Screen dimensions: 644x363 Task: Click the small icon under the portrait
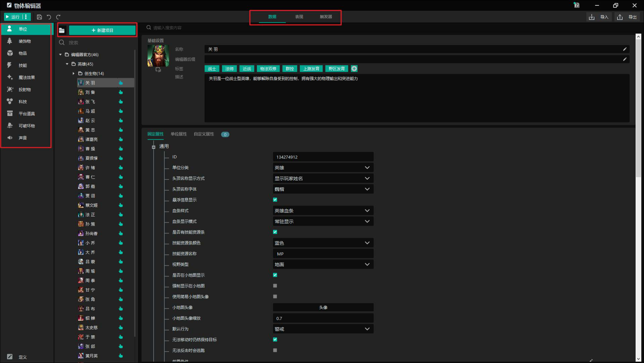pos(158,70)
